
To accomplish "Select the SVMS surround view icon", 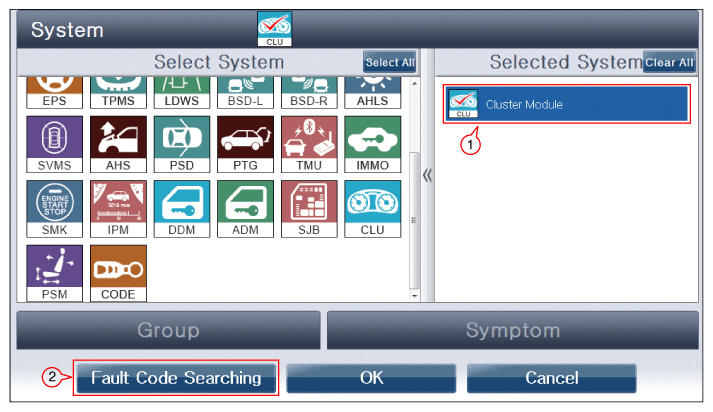I will 55,144.
